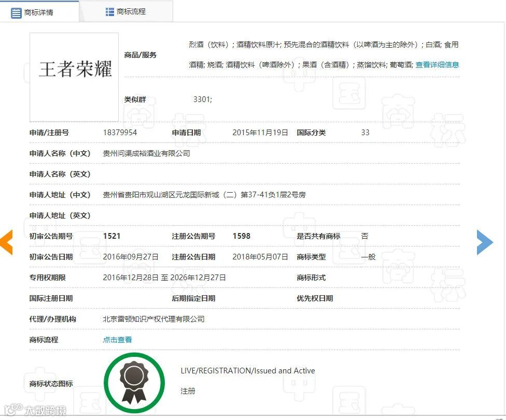The width and height of the screenshot is (506, 420).
Task: Click status text LIVE/REGISTRATION/Issued and Active
Action: pos(248,371)
